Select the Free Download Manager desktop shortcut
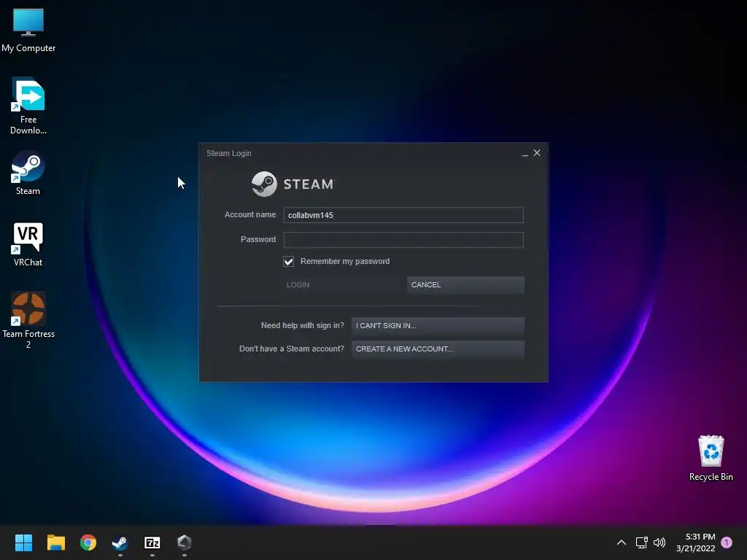The image size is (747, 560). [x=28, y=106]
